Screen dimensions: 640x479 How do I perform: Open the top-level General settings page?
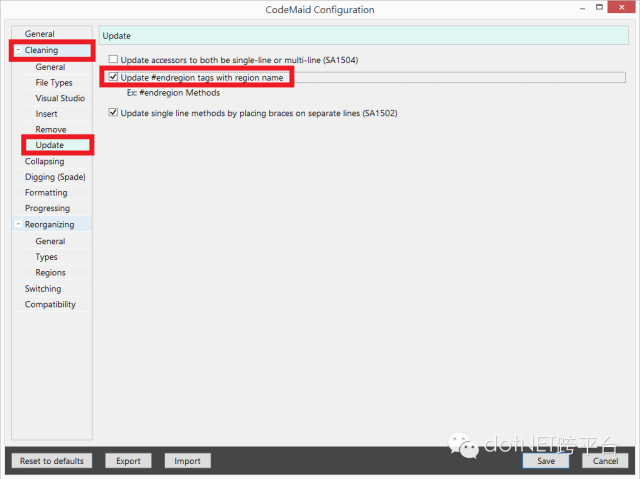tap(40, 34)
